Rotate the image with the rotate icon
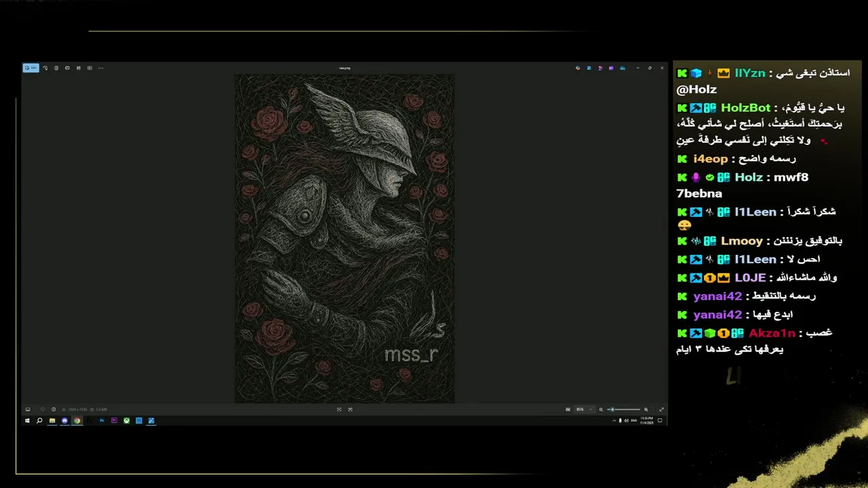 pyautogui.click(x=45, y=68)
